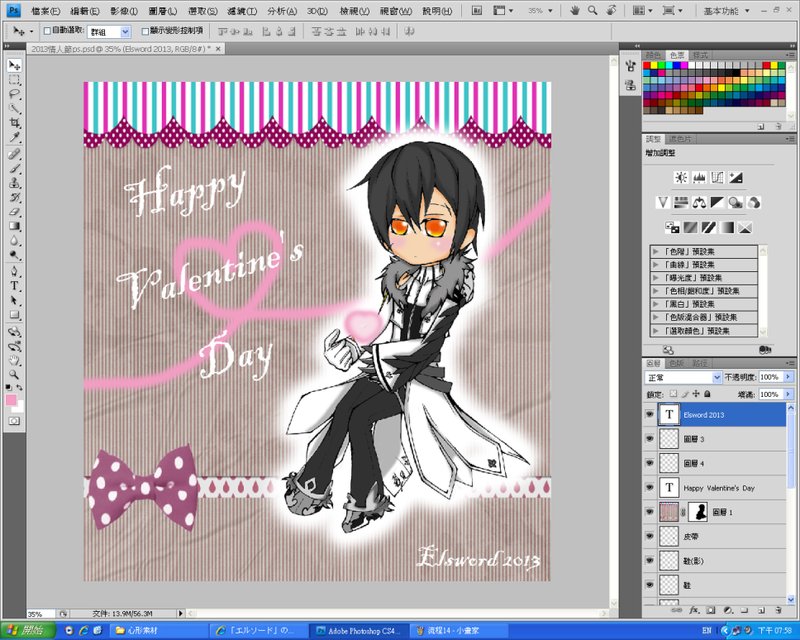Image resolution: width=800 pixels, height=640 pixels.
Task: Click the zoom percentage field in the status bar
Action: pyautogui.click(x=41, y=613)
